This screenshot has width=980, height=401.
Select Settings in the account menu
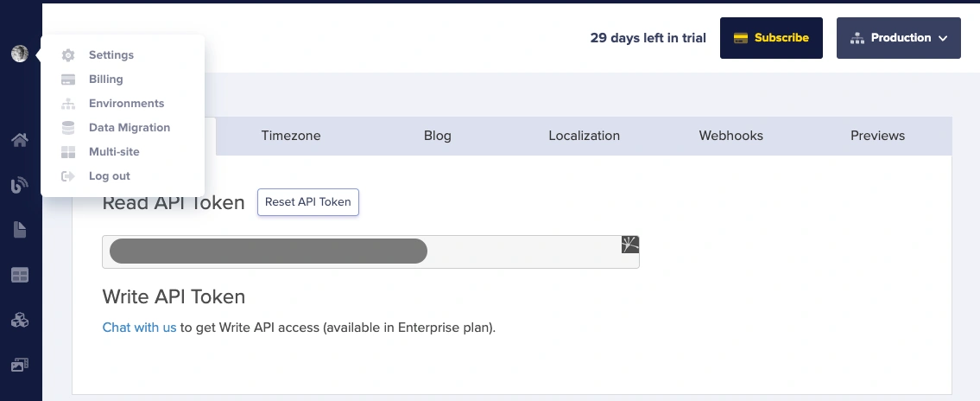111,55
